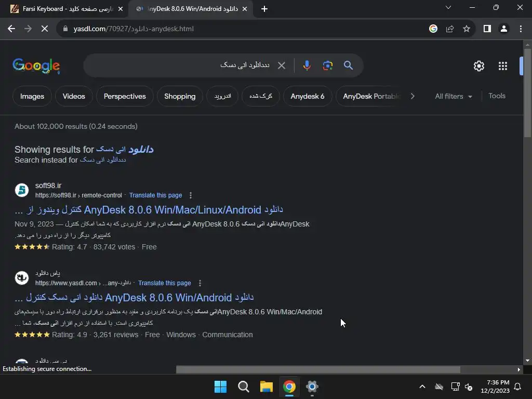Open File Explorer from taskbar
Viewport: 532px width, 399px height.
tap(267, 387)
